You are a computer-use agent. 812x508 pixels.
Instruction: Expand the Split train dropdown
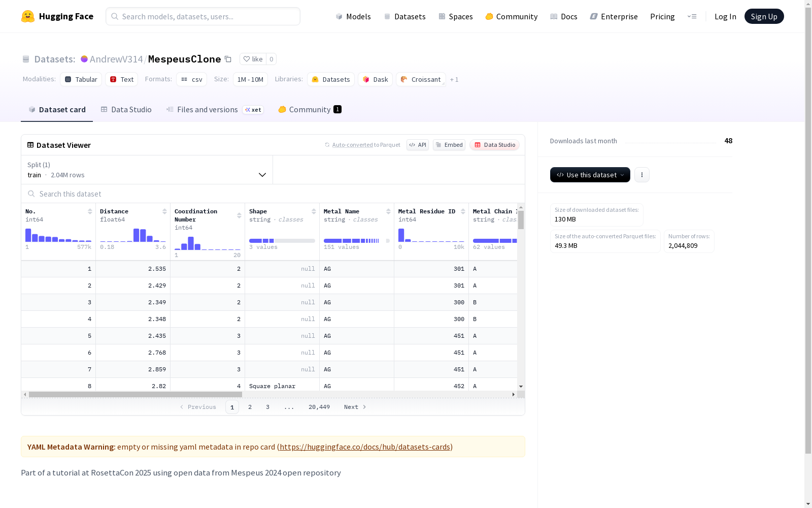[147, 170]
